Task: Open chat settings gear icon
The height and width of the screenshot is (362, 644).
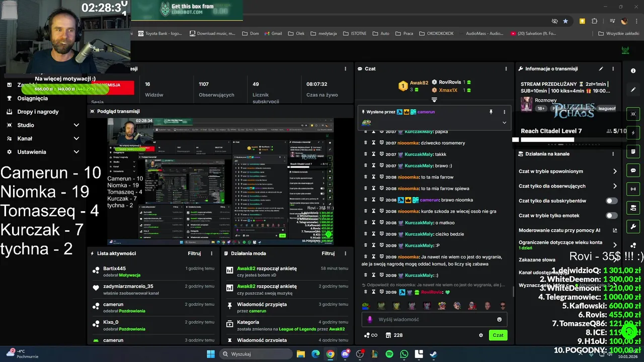Action: click(x=481, y=335)
